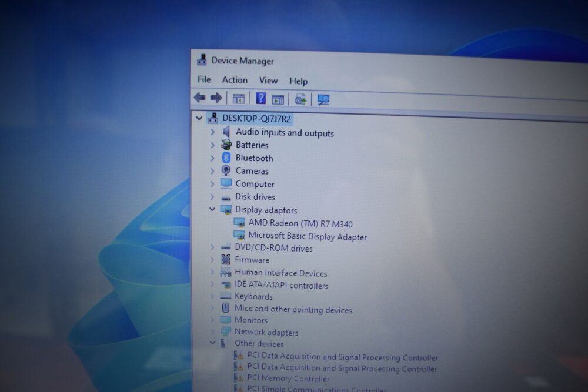This screenshot has height=392, width=588.
Task: Click the Back arrow toolbar button
Action: [199, 98]
